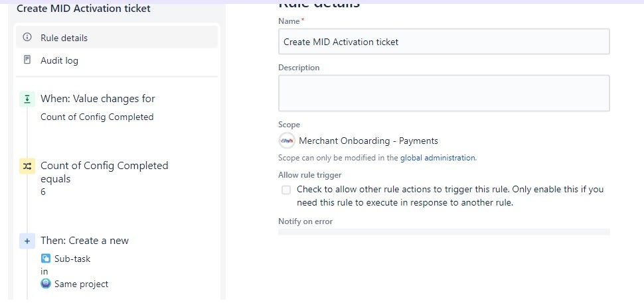Select the Count of Config Completed equals condition
Image resolution: width=644 pixels, height=305 pixels.
104,172
